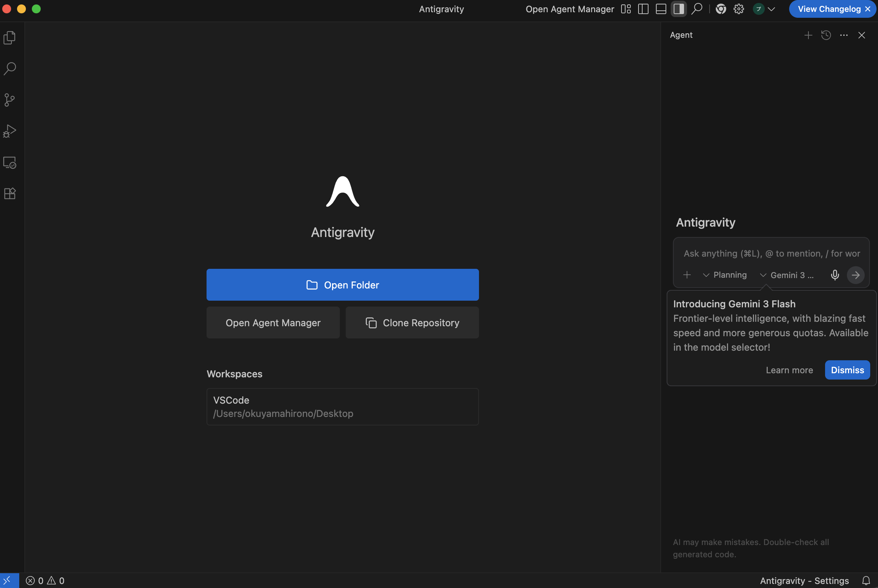Open the Run and Debug view
This screenshot has height=588, width=878.
click(x=10, y=131)
